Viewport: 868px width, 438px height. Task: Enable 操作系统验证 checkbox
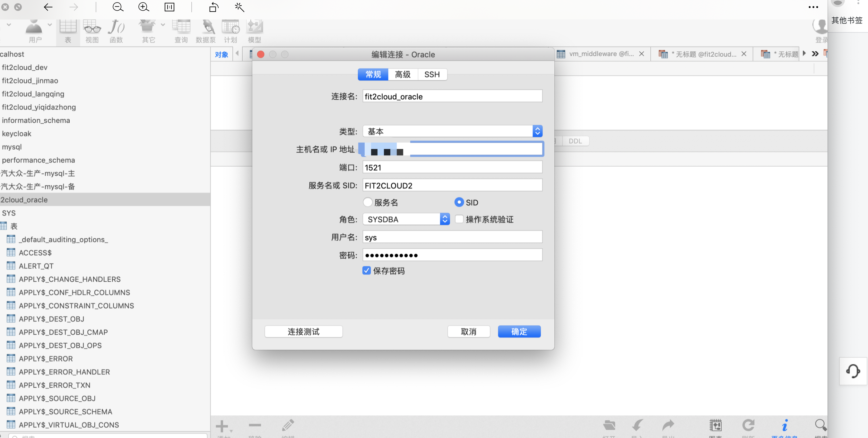tap(458, 219)
